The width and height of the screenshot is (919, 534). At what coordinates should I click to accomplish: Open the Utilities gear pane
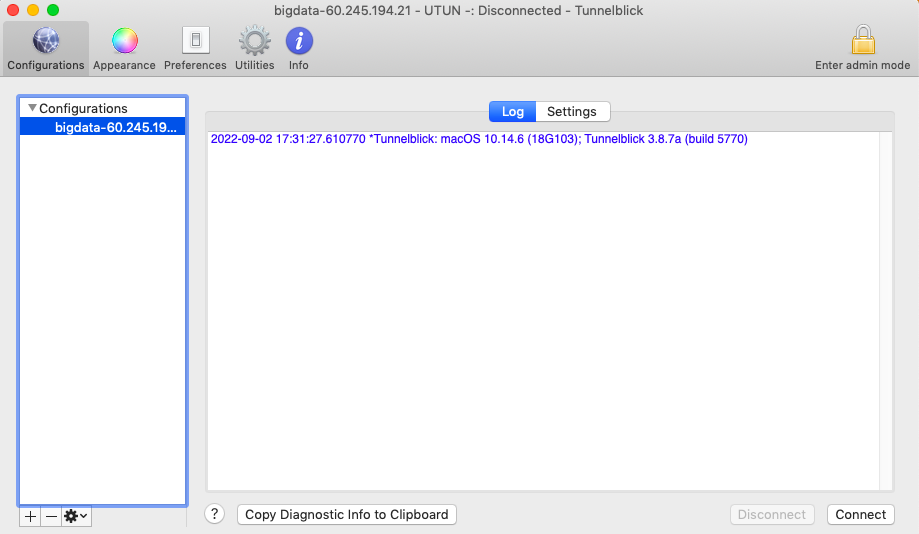point(254,49)
